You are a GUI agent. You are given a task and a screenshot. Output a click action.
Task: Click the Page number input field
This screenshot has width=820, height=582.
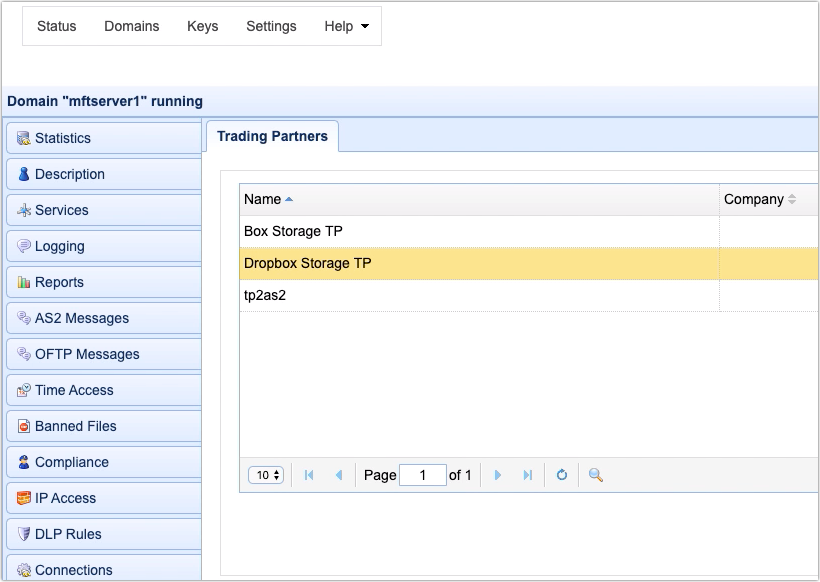click(422, 475)
